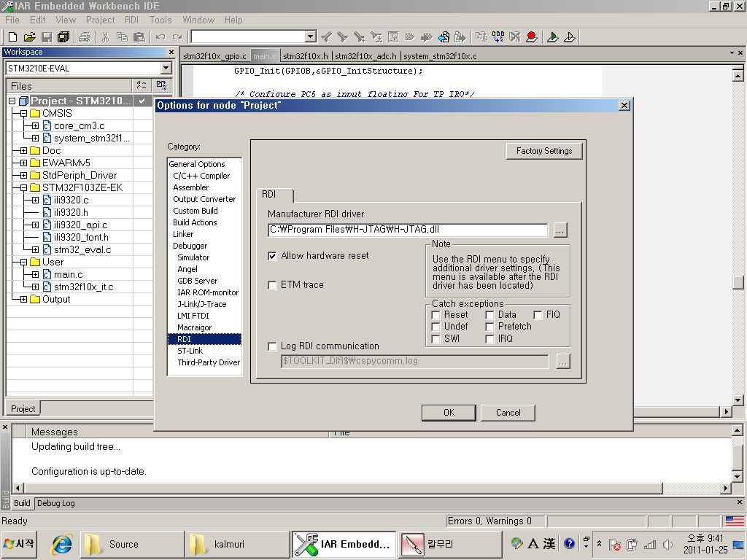Toggle Allow hardware reset checkbox
This screenshot has height=560, width=747.
click(272, 256)
